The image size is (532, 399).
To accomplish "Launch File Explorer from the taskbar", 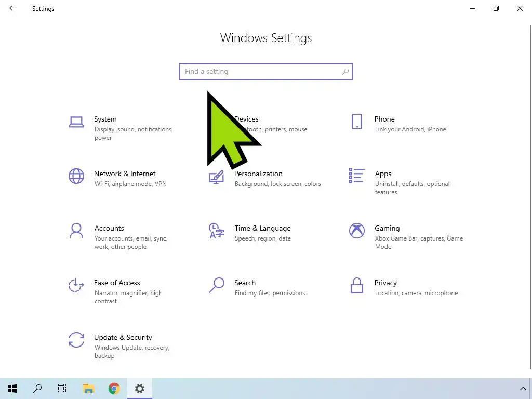I will 88,389.
